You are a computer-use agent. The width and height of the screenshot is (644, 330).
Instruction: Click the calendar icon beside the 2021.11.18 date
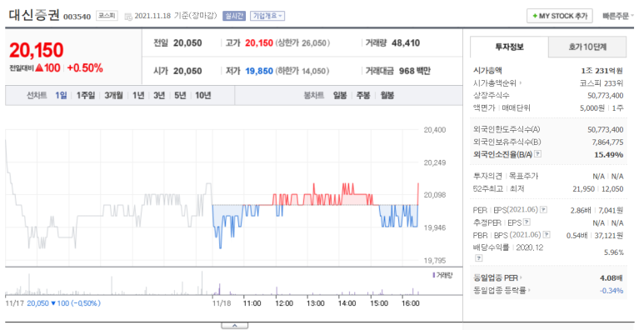pyautogui.click(x=128, y=17)
